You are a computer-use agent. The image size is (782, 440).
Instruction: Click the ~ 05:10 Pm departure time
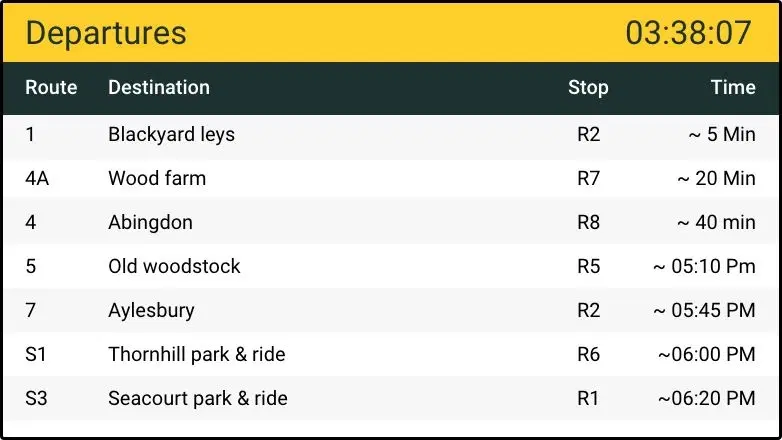pos(704,266)
